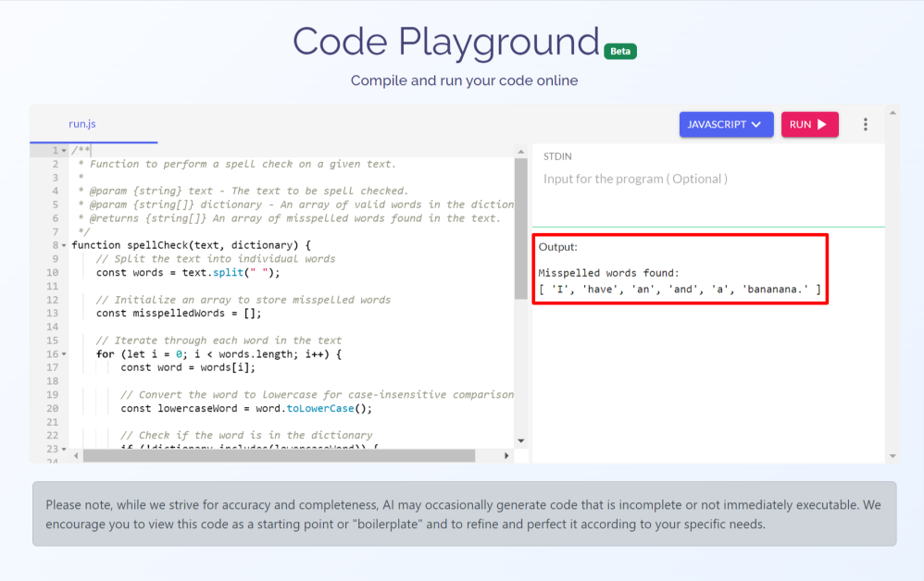The image size is (924, 581).
Task: Click the green Beta badge
Action: pos(619,51)
